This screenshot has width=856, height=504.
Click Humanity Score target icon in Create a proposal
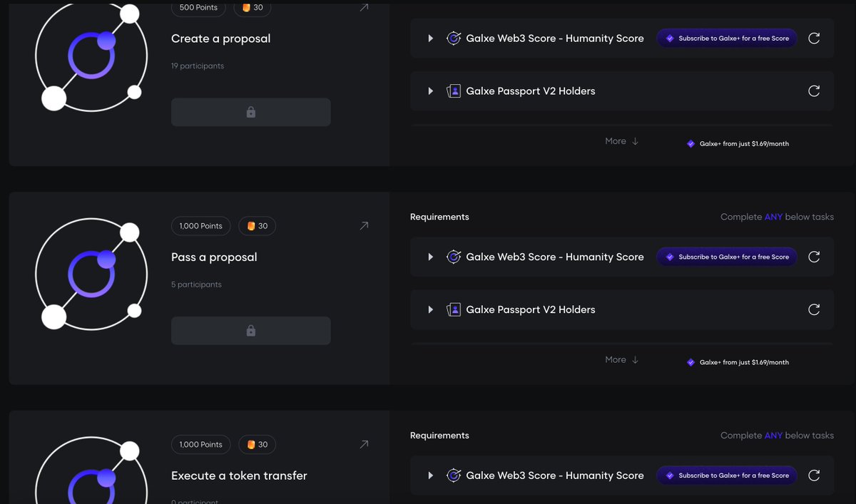point(454,38)
